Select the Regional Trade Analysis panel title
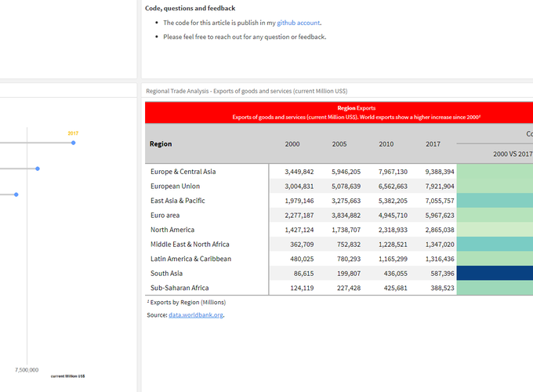The height and width of the screenshot is (392, 533). click(x=246, y=91)
